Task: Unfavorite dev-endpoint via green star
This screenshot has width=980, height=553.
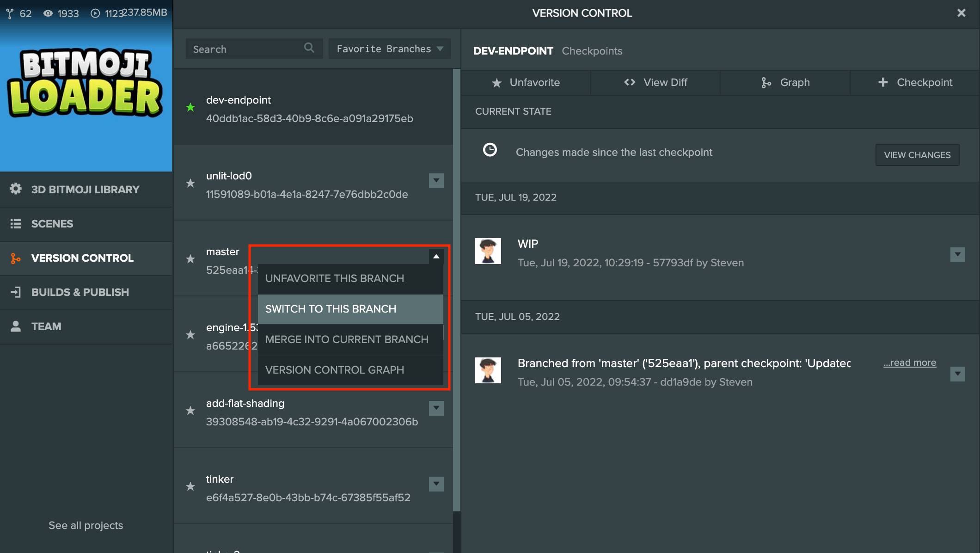Action: click(190, 108)
